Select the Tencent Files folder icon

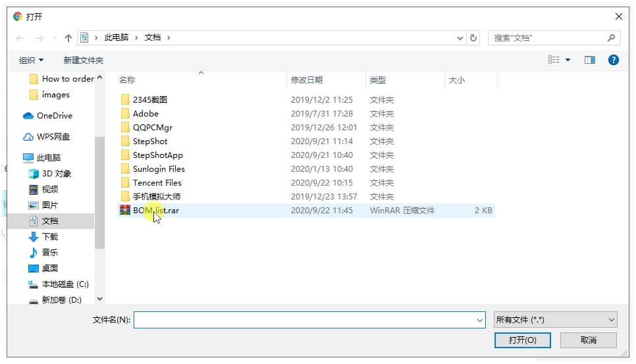coord(125,182)
